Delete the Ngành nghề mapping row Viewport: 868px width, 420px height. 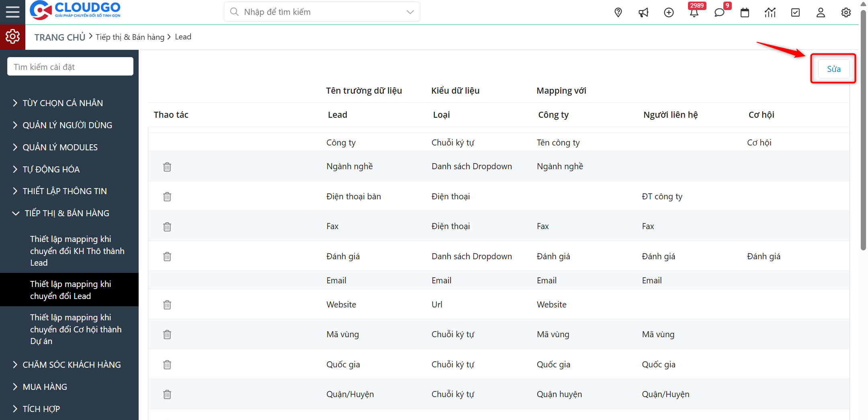coord(167,167)
